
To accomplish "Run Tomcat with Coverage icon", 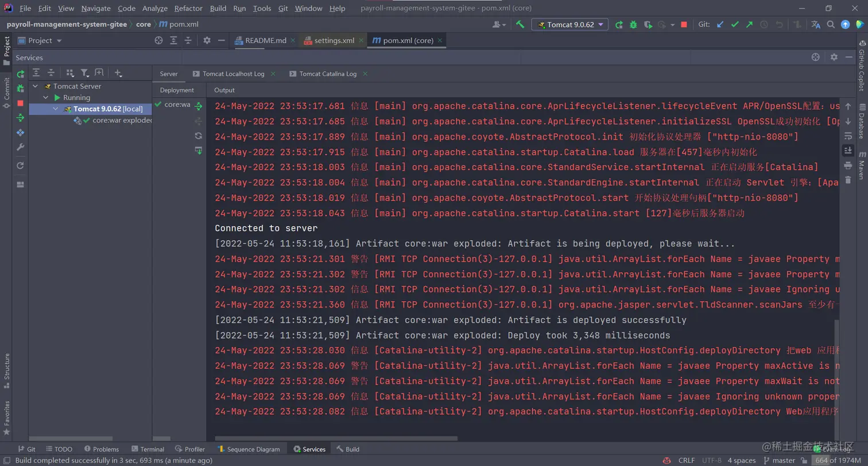I will [x=648, y=25].
